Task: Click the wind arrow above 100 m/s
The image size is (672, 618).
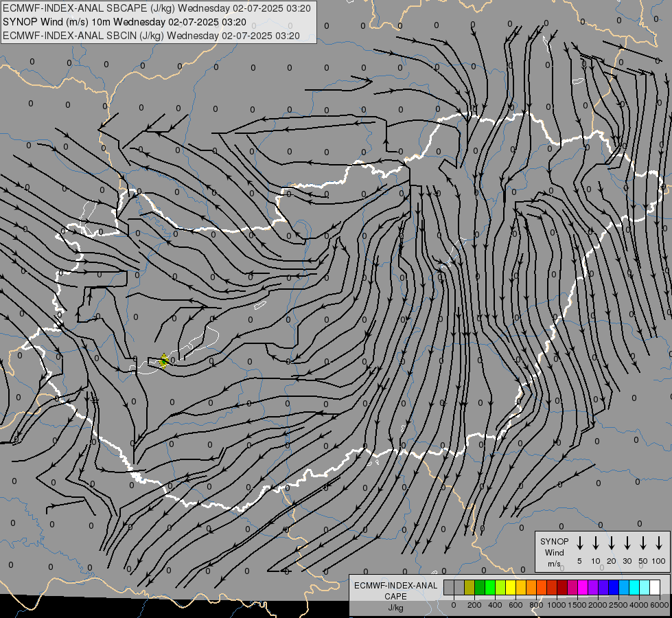Action: tap(659, 543)
